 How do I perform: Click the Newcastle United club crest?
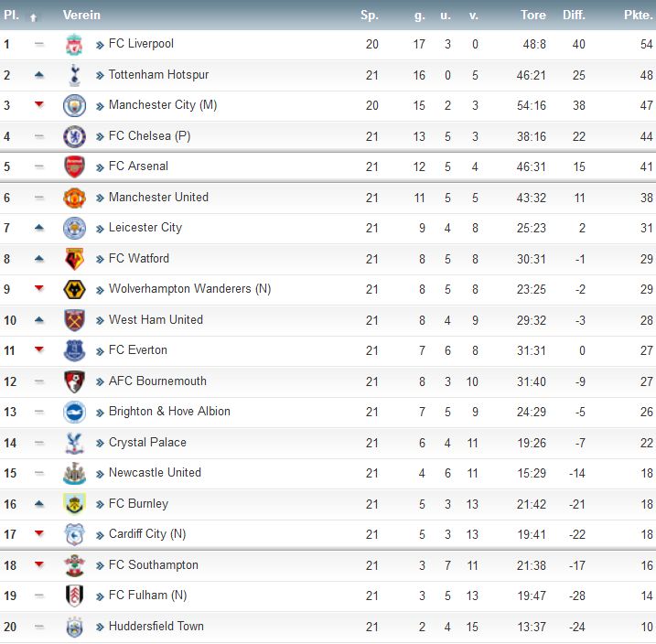[x=74, y=473]
